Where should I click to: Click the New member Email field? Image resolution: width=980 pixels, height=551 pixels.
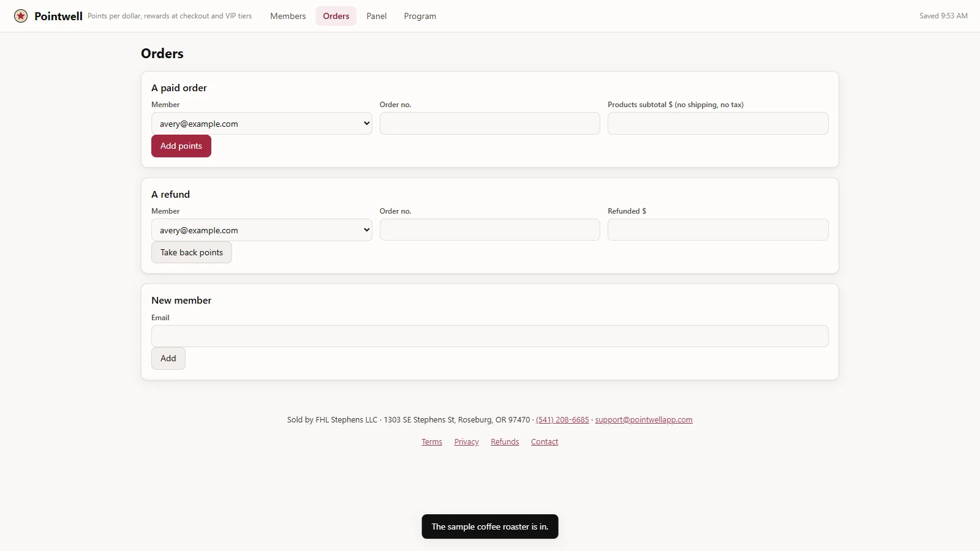490,336
